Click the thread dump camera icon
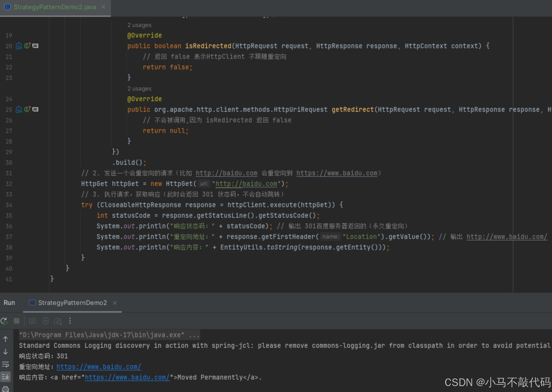The height and width of the screenshot is (392, 552). pos(32,321)
